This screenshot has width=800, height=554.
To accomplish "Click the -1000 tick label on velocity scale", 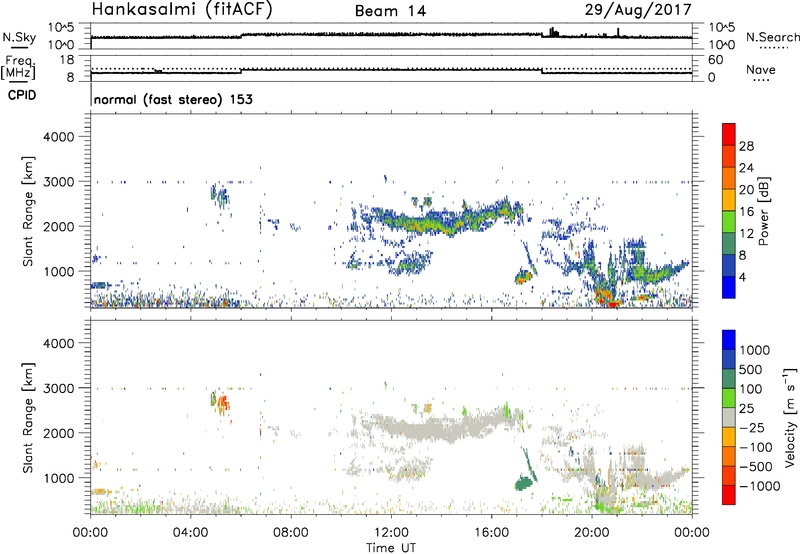I will coord(759,486).
